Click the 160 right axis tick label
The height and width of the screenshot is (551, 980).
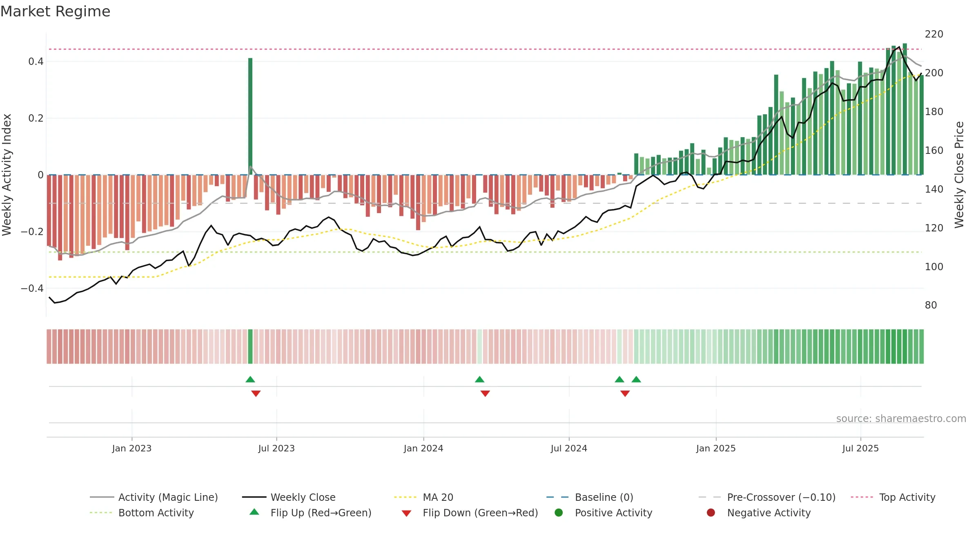click(934, 151)
